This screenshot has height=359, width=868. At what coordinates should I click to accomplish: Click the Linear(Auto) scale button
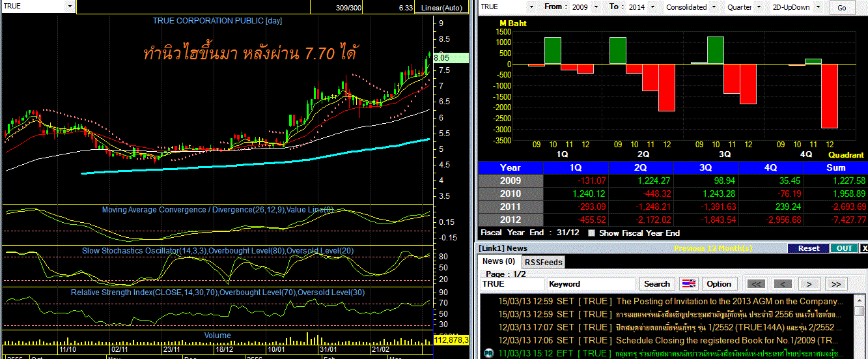tap(441, 7)
